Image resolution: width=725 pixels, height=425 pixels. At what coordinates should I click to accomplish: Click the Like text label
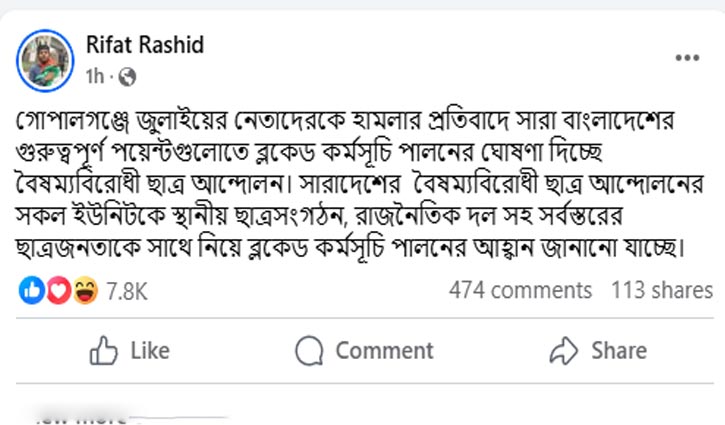(x=150, y=351)
